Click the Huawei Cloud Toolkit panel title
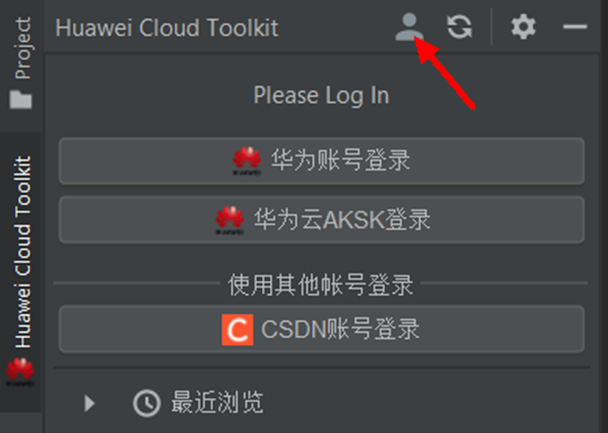The image size is (608, 433). 167,28
